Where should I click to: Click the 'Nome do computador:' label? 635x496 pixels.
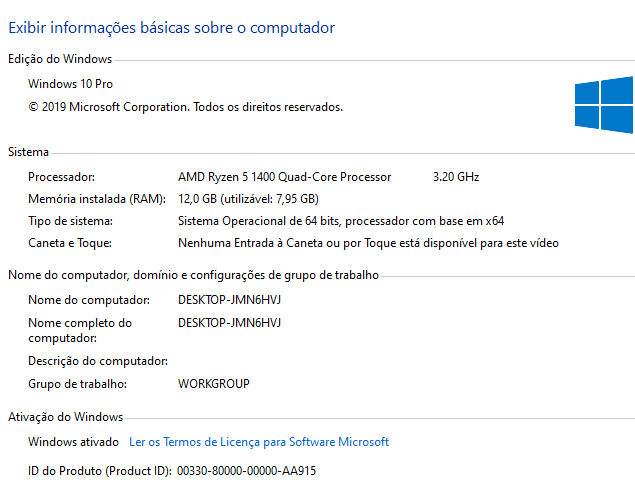pyautogui.click(x=89, y=300)
